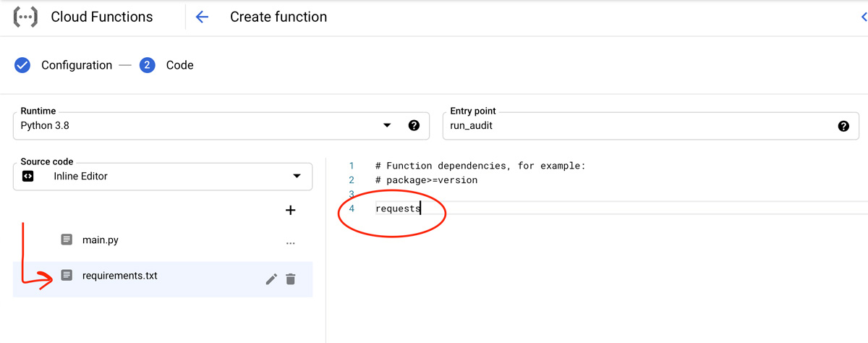Click the Entry point help icon
Viewport: 868px width, 343px height.
pos(843,126)
